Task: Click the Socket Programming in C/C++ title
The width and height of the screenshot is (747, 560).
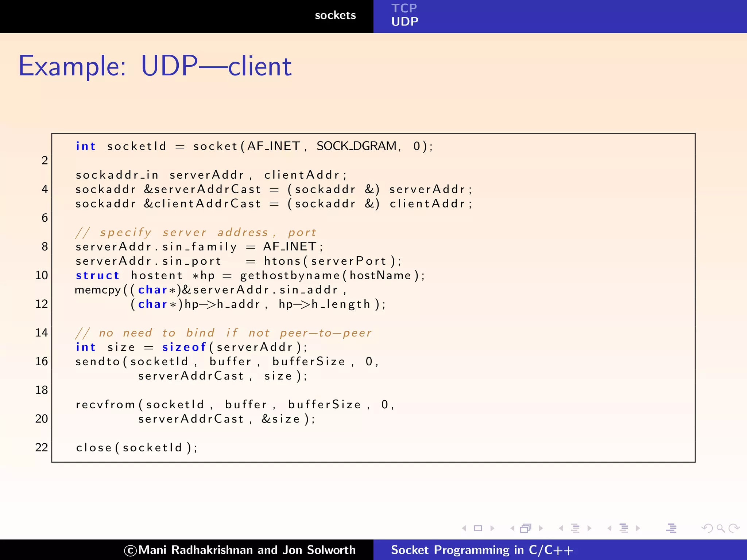Action: [482, 550]
